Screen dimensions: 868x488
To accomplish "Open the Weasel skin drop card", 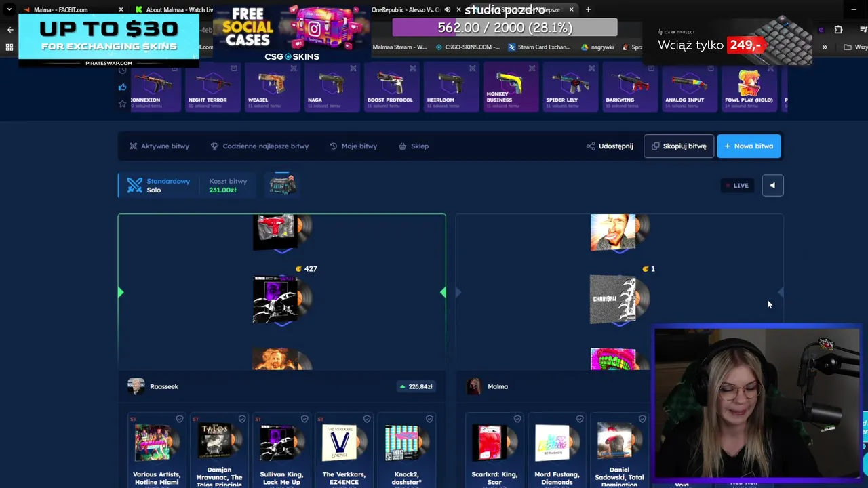I will coord(272,87).
